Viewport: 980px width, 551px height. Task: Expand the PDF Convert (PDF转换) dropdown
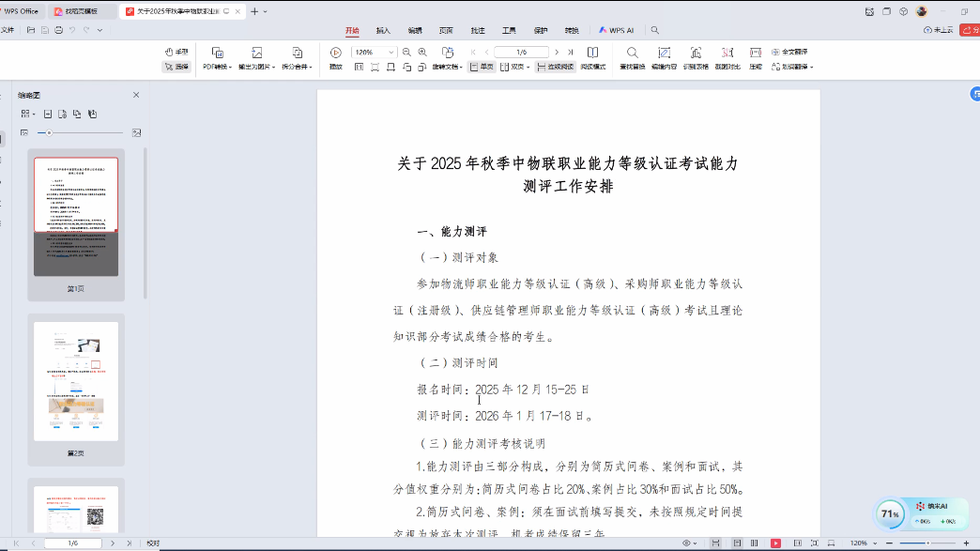point(217,67)
